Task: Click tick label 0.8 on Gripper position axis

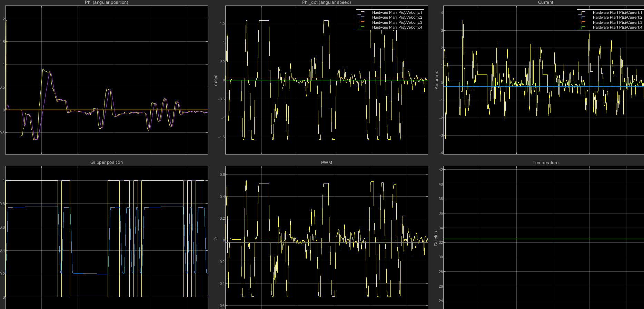Action: click(x=3, y=204)
